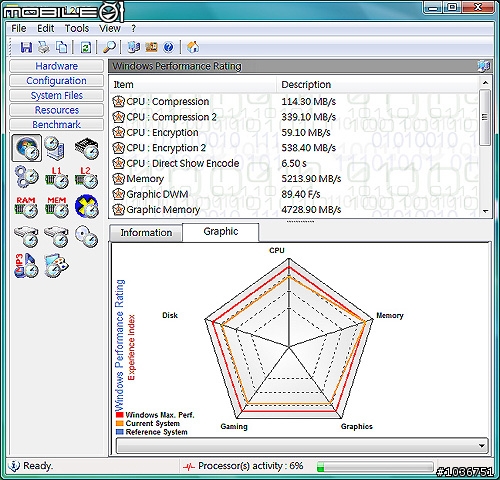
Task: Expand the dropdown below the radar chart
Action: point(481,446)
